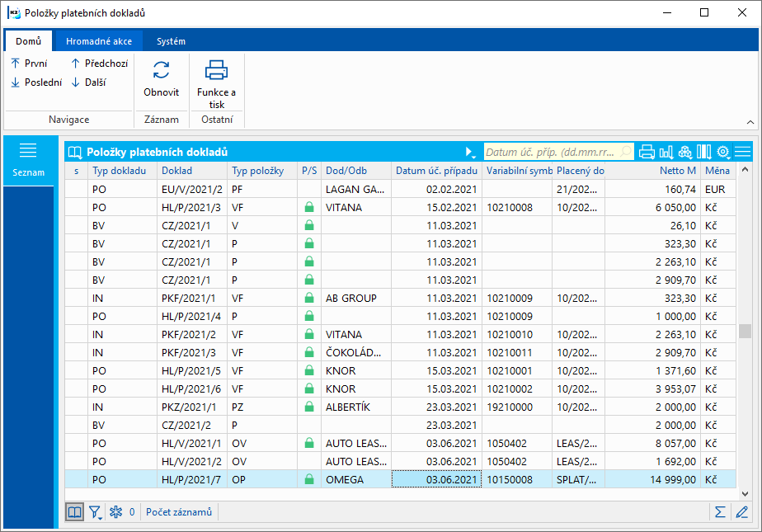
Task: Open the Systém ribbon tab
Action: [171, 41]
